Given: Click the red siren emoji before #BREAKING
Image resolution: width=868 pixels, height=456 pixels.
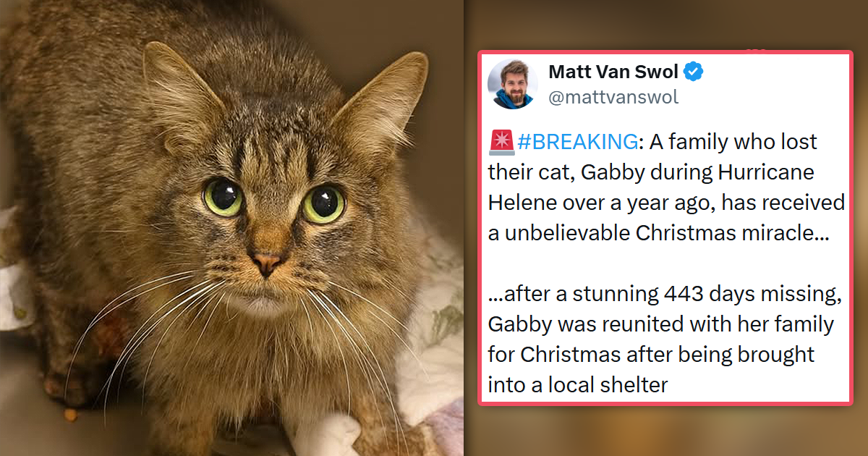Looking at the screenshot, I should click(501, 143).
